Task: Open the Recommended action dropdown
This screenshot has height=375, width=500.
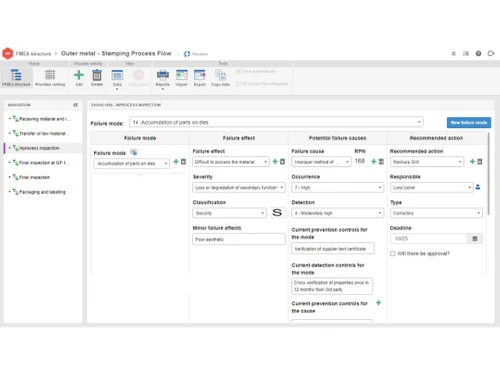Action: (427, 162)
